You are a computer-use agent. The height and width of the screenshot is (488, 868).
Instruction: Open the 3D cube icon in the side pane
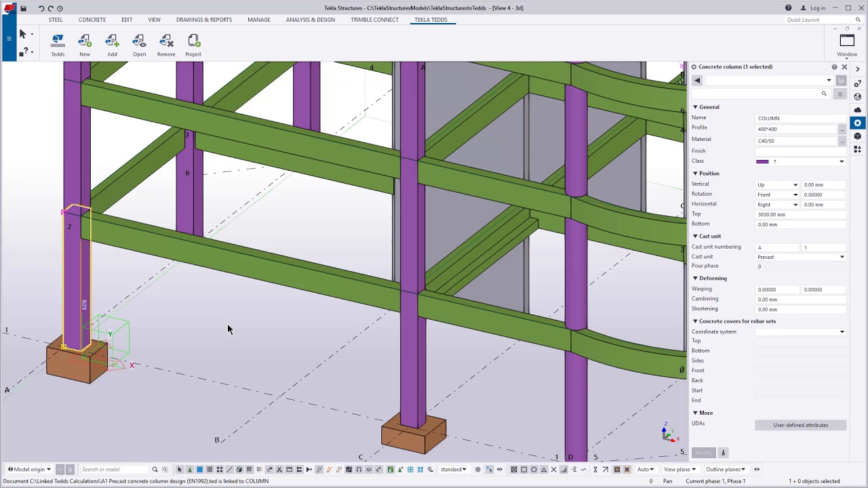pyautogui.click(x=858, y=136)
